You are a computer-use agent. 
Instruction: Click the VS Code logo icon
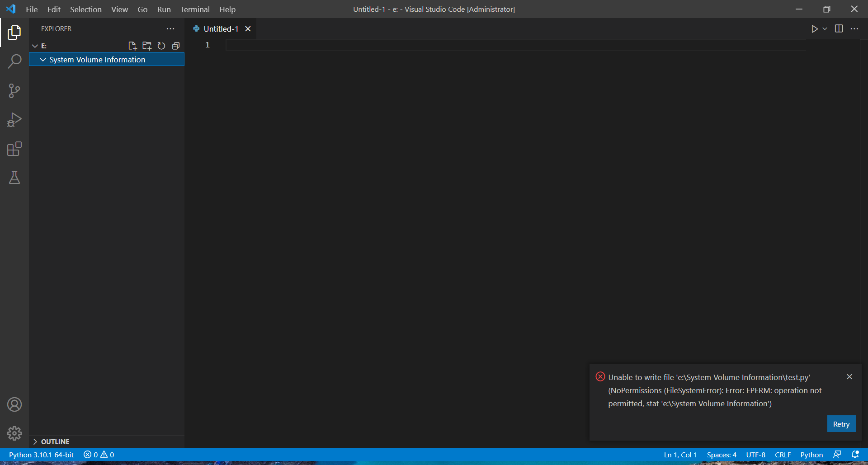pos(11,9)
